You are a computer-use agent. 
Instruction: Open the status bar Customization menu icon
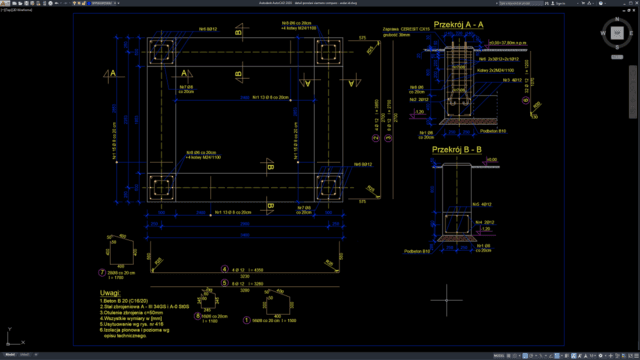tap(636, 356)
